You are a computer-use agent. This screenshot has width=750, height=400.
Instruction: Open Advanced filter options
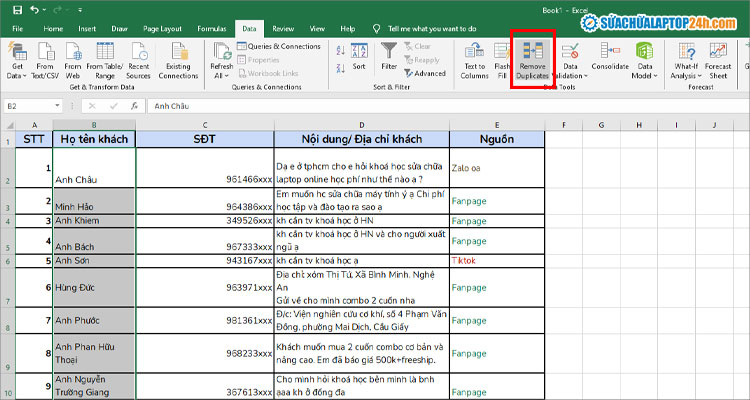tap(425, 73)
